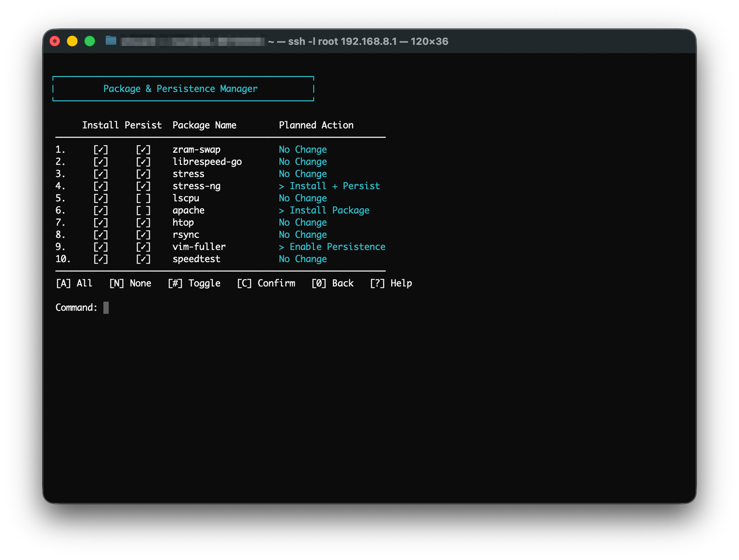Toggle the Persist checkbox for apache

pyautogui.click(x=143, y=210)
